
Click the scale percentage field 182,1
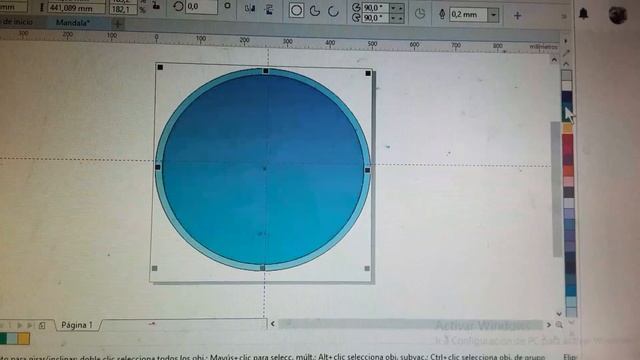[x=123, y=9]
